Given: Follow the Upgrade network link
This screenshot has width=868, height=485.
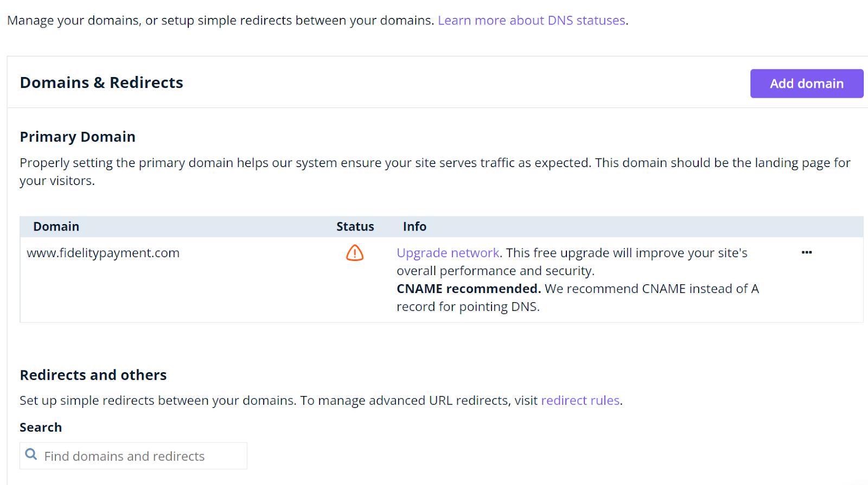Looking at the screenshot, I should (448, 253).
